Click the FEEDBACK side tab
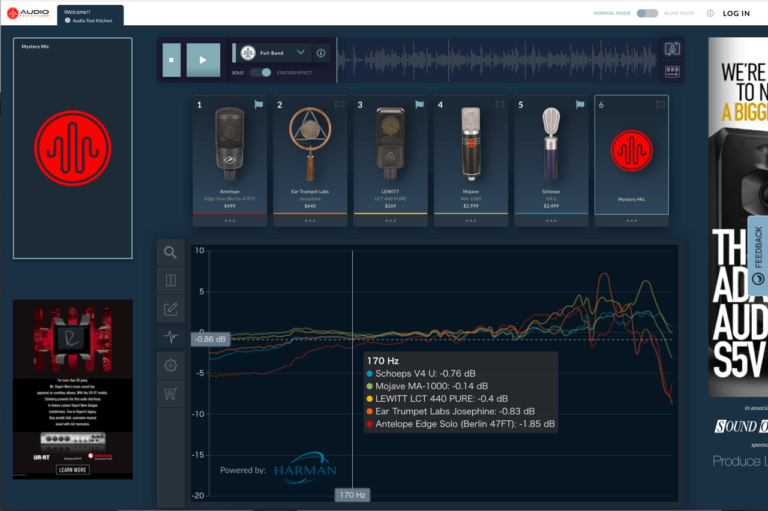The height and width of the screenshot is (511, 768). pyautogui.click(x=758, y=255)
